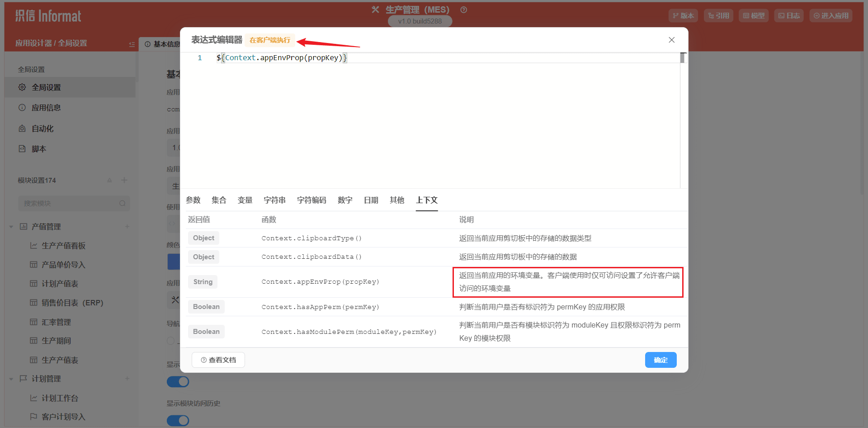Image resolution: width=868 pixels, height=428 pixels.
Task: Click the sidebar collapse icon
Action: 132,44
